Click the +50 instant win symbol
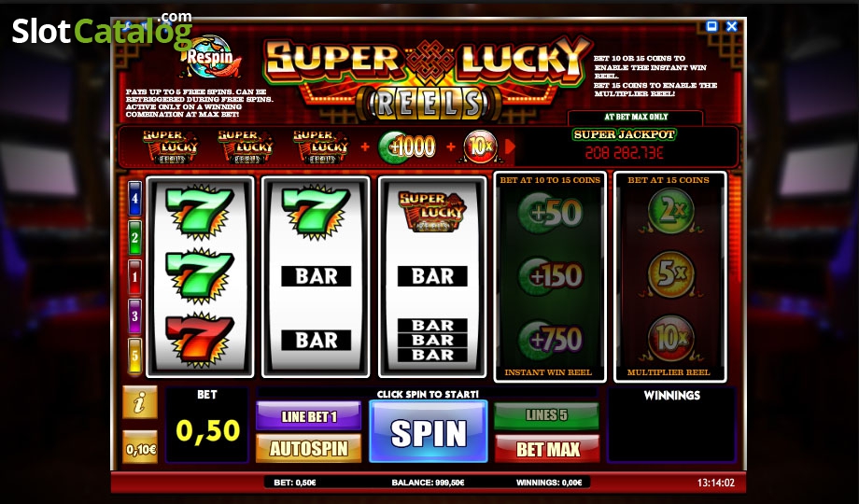 [551, 211]
